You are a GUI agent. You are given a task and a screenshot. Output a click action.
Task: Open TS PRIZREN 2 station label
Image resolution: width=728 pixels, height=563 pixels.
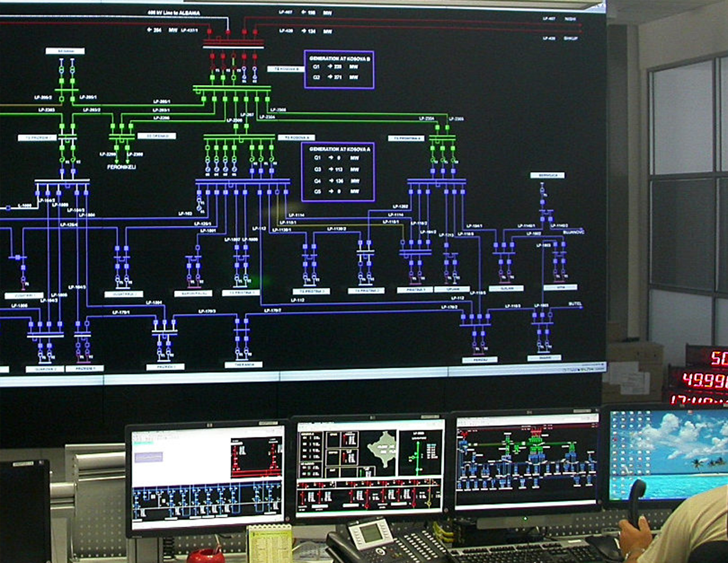(x=37, y=137)
